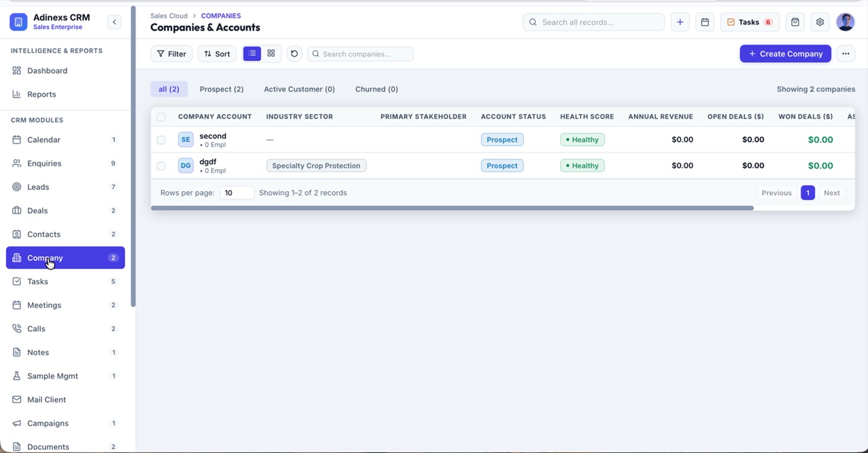Viewport: 868px width, 453px height.
Task: Click the Next page button
Action: tap(832, 193)
